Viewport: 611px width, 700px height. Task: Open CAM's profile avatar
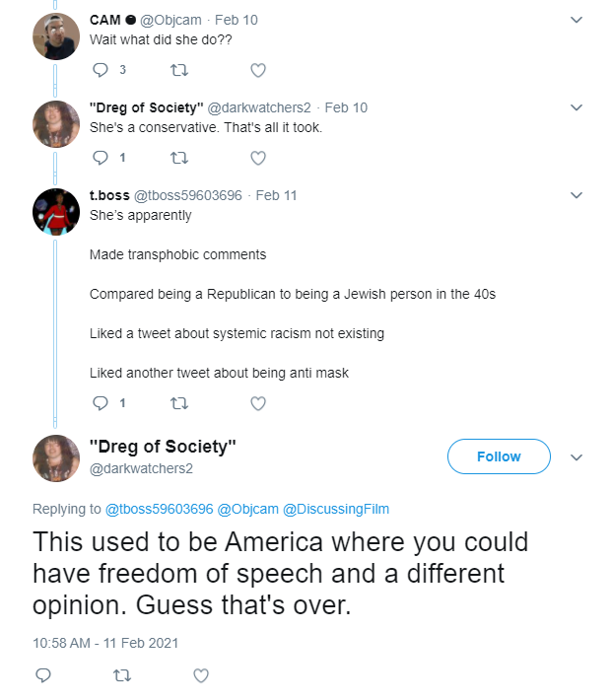click(x=56, y=36)
